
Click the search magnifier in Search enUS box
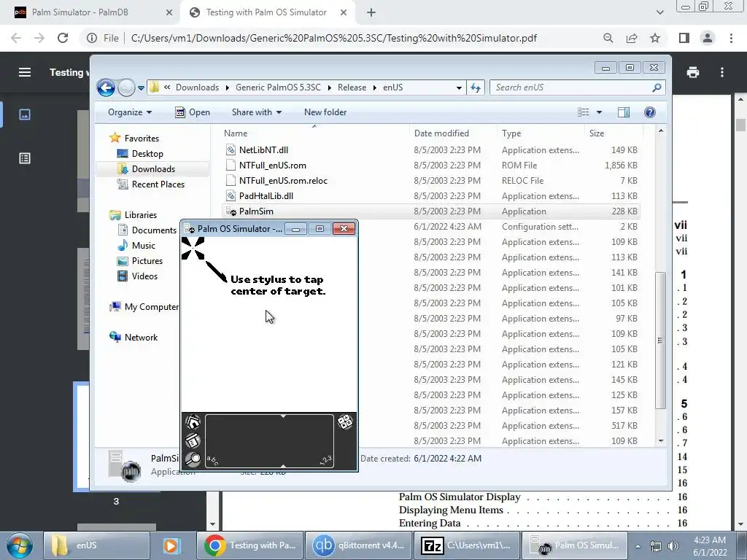tap(657, 87)
